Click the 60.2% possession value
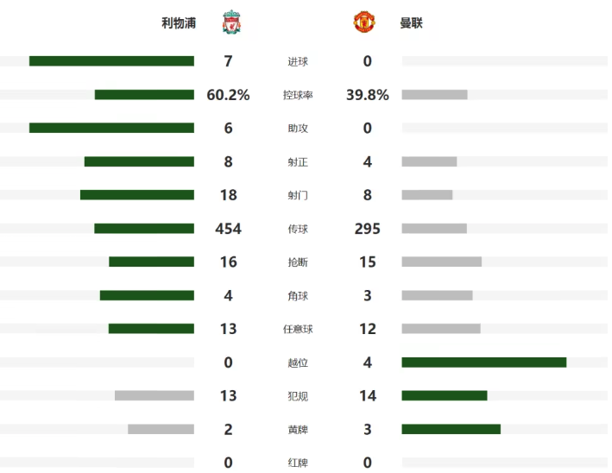Image resolution: width=612 pixels, height=473 pixels. pyautogui.click(x=228, y=95)
